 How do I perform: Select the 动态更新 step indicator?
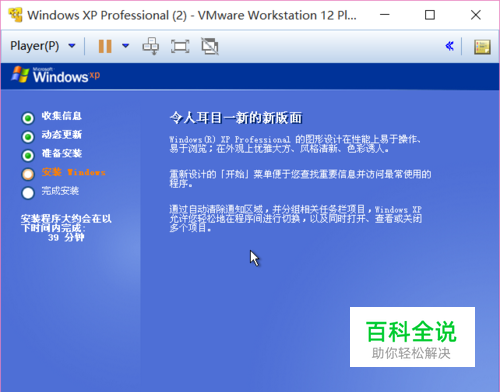(28, 137)
